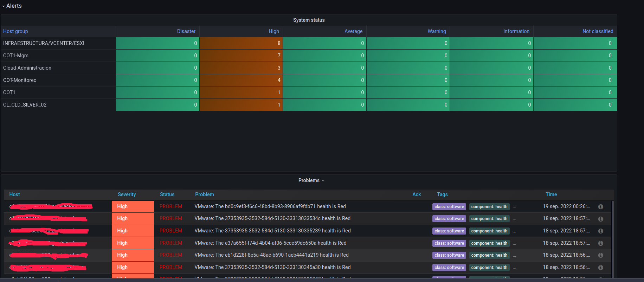Sort problems by Severity column

click(x=127, y=194)
